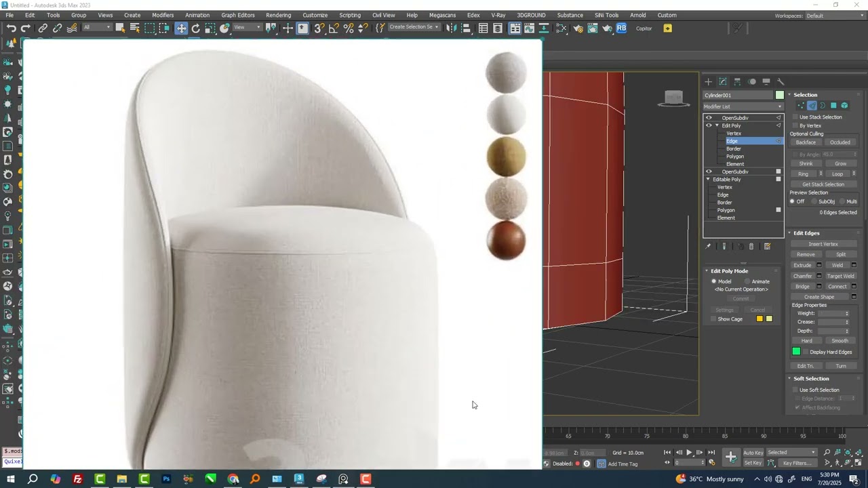Activate the Select and Move tool
Image resolution: width=868 pixels, height=488 pixels.
pos(181,28)
